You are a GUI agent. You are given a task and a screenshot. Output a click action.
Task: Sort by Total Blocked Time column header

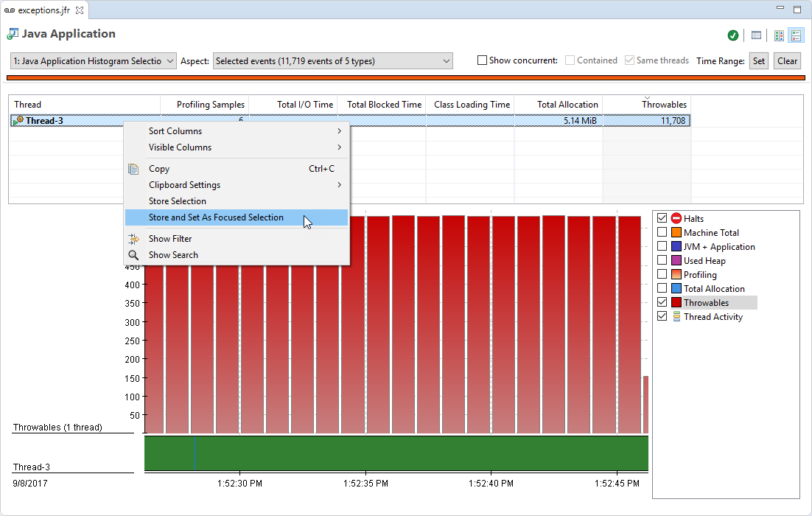pos(382,104)
